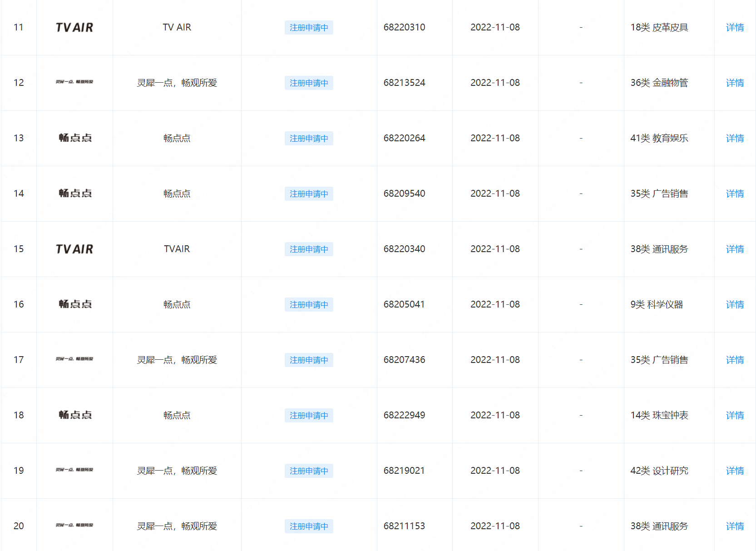Open details link for application 68209540
756x551 pixels.
(735, 194)
